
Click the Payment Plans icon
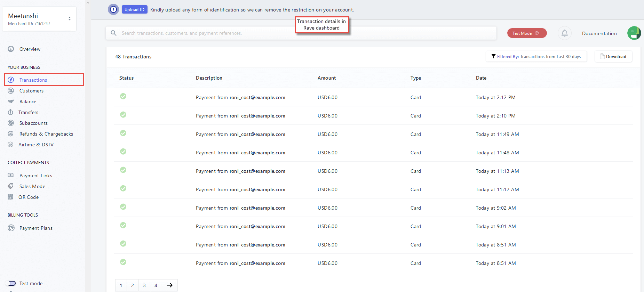click(x=11, y=228)
